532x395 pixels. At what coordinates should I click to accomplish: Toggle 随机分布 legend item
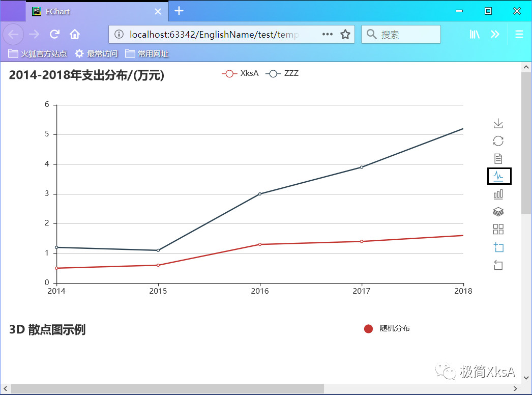[x=387, y=328]
